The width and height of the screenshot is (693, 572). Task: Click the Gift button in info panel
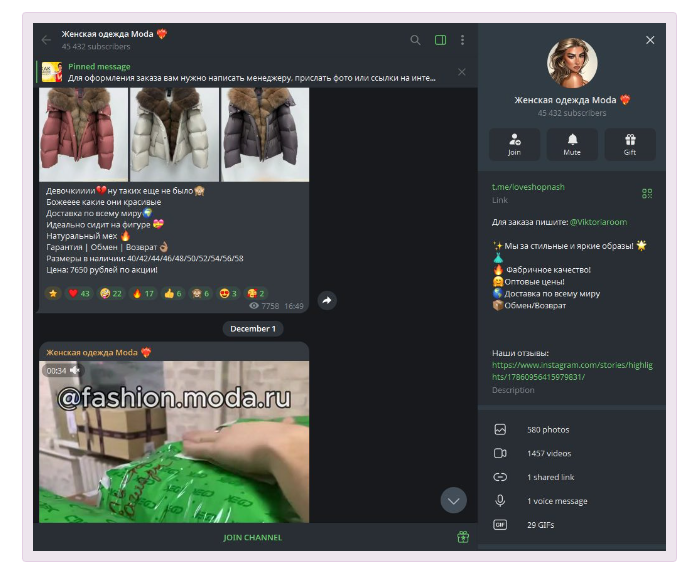(630, 145)
